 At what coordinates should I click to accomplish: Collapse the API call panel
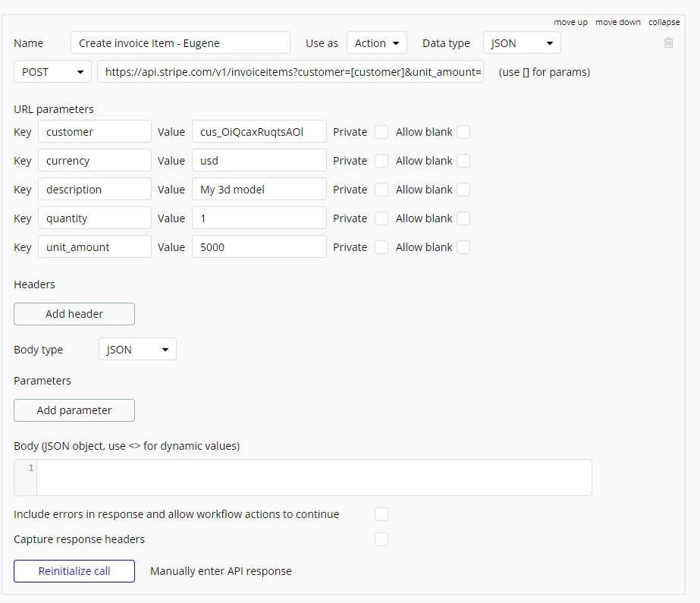[664, 22]
